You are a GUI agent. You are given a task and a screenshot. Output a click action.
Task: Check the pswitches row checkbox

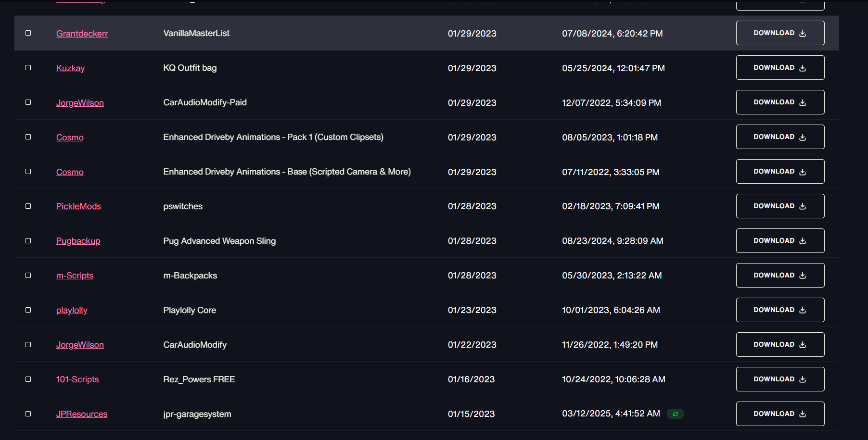coord(28,206)
